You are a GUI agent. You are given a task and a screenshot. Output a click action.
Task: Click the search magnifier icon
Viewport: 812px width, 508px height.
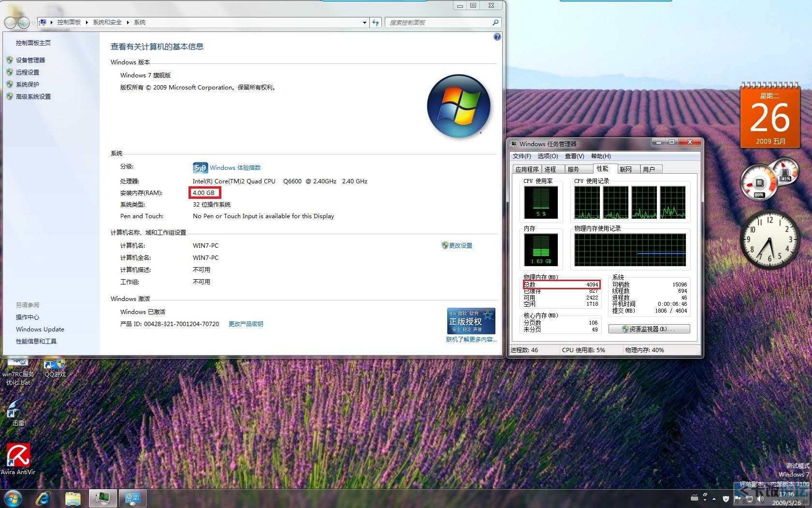pyautogui.click(x=495, y=22)
